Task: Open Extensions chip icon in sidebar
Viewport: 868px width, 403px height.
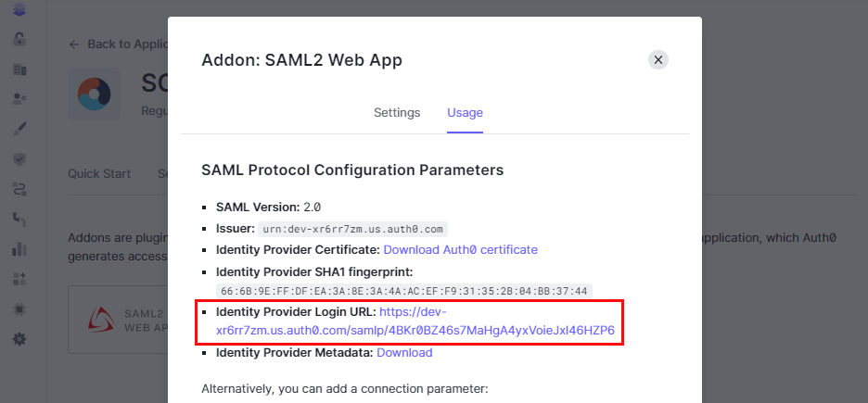Action: coord(19,309)
